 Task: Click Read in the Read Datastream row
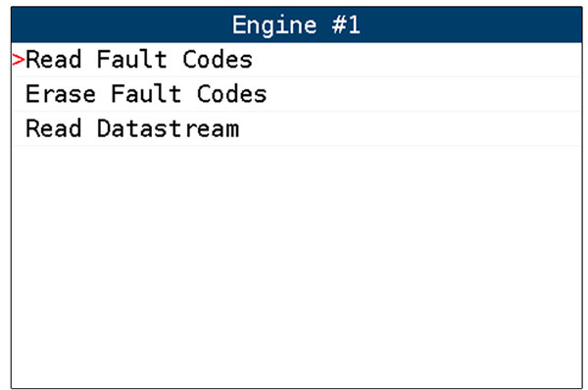[x=53, y=128]
